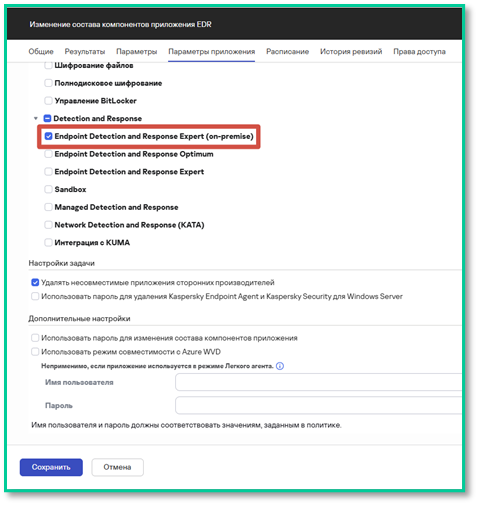Uncheck Endpoint Detection and Response Expert (on-premise)
This screenshot has width=478, height=505.
tap(48, 136)
